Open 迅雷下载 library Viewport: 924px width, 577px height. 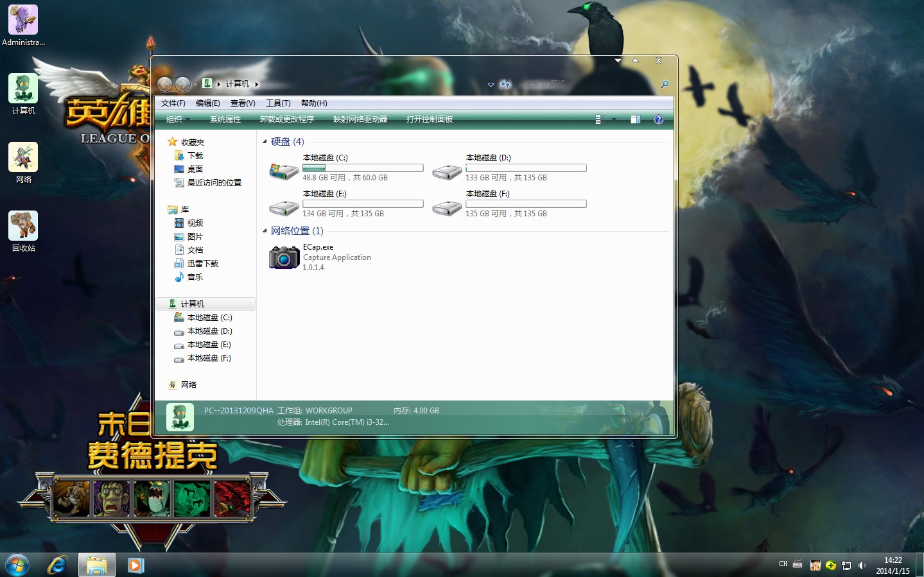pyautogui.click(x=196, y=264)
